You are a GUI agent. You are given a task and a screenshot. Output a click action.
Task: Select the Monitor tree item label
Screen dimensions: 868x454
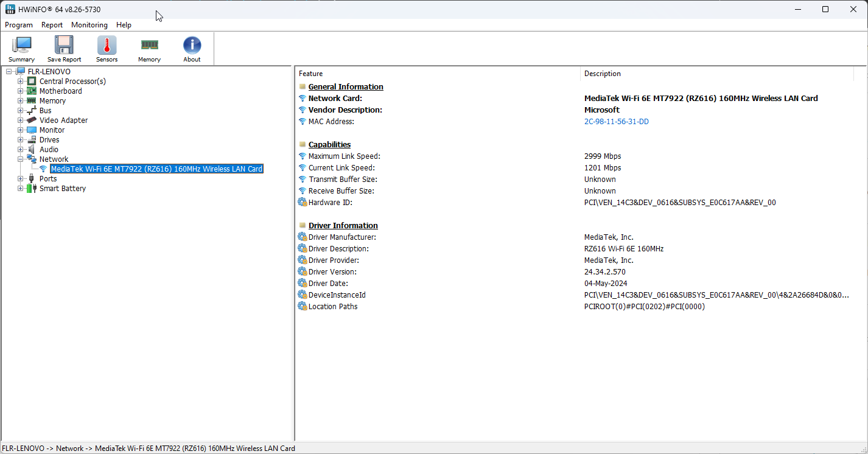52,130
